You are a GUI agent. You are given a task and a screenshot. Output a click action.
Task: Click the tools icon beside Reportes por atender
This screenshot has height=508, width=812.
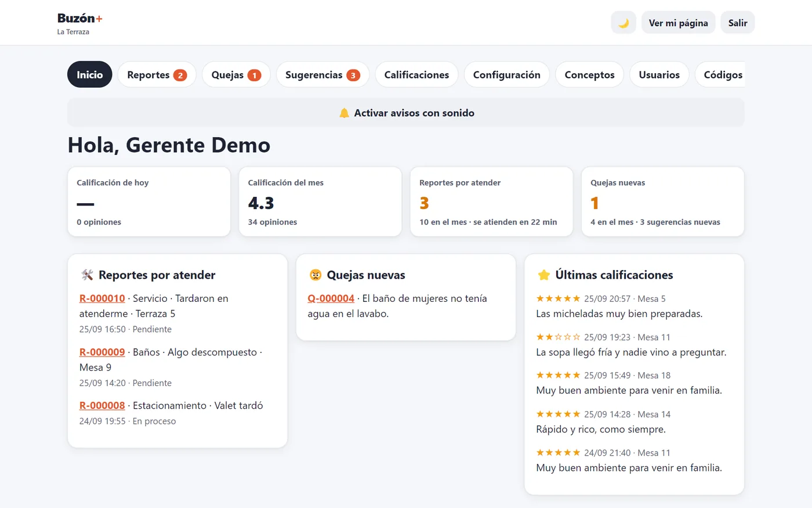point(87,275)
